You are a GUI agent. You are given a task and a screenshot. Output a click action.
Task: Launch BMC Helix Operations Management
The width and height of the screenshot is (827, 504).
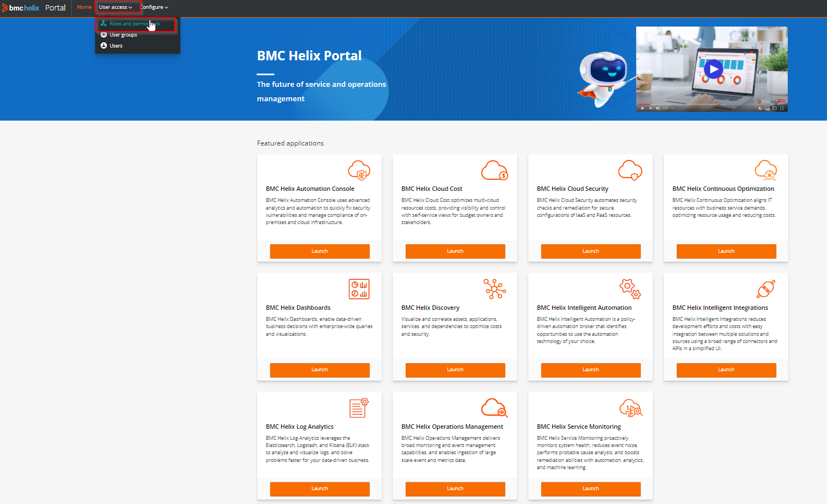pyautogui.click(x=455, y=489)
